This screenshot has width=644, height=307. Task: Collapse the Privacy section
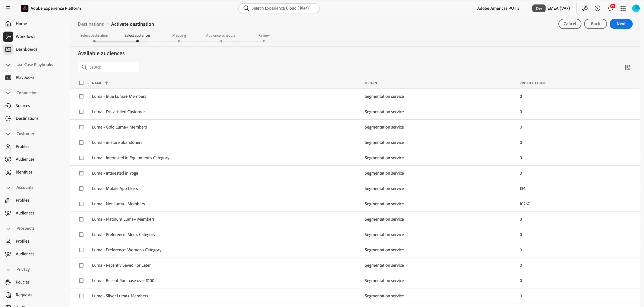tap(8, 269)
